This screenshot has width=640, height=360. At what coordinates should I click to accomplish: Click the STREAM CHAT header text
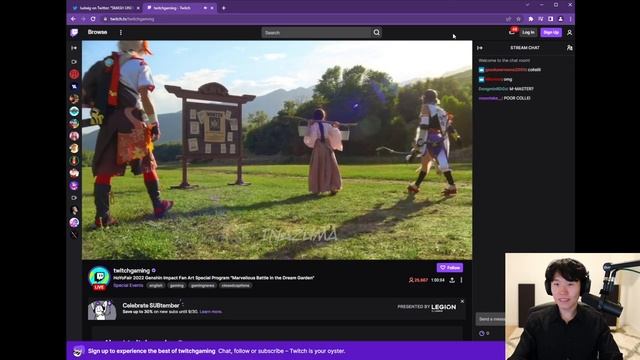click(524, 48)
